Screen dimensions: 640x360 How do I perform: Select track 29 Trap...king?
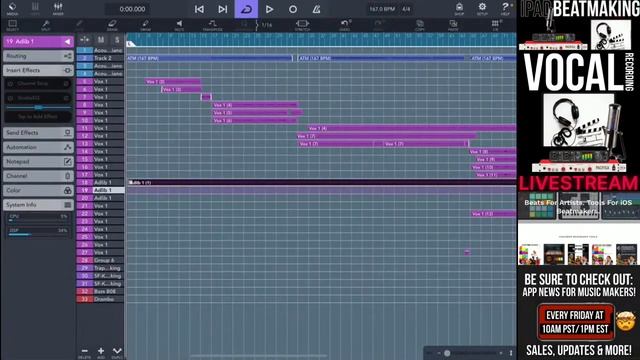(x=100, y=268)
